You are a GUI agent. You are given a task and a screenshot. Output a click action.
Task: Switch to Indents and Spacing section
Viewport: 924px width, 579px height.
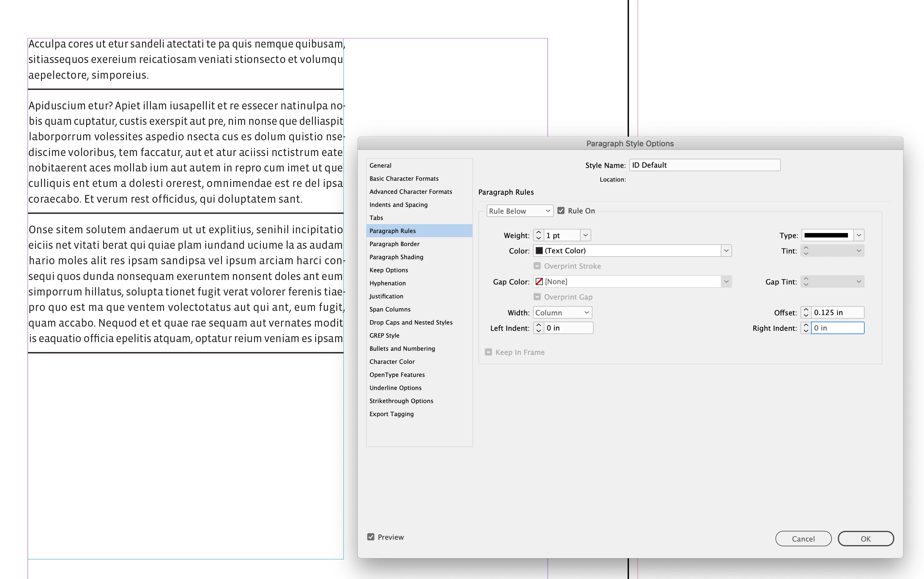tap(398, 205)
